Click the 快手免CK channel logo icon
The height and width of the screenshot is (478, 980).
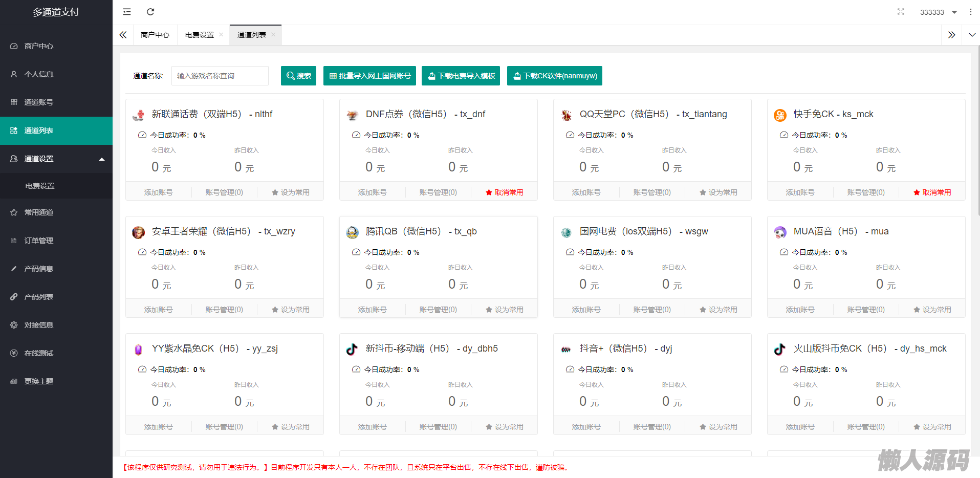(780, 115)
